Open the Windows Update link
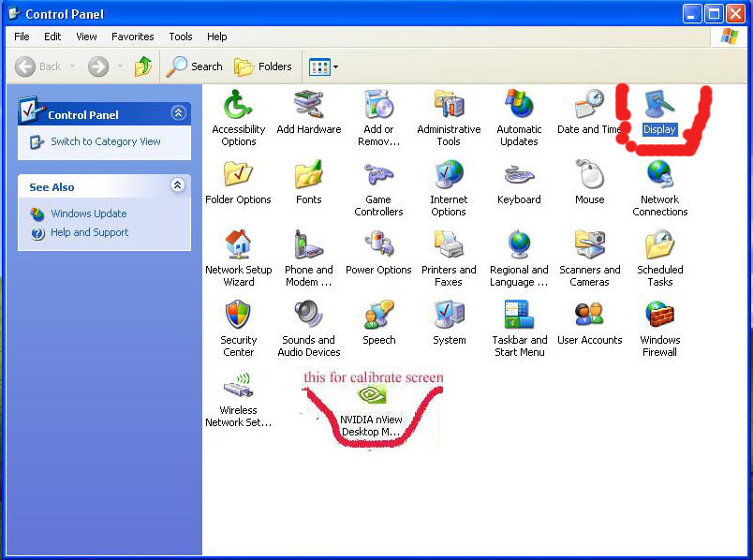This screenshot has width=753, height=560. (88, 214)
